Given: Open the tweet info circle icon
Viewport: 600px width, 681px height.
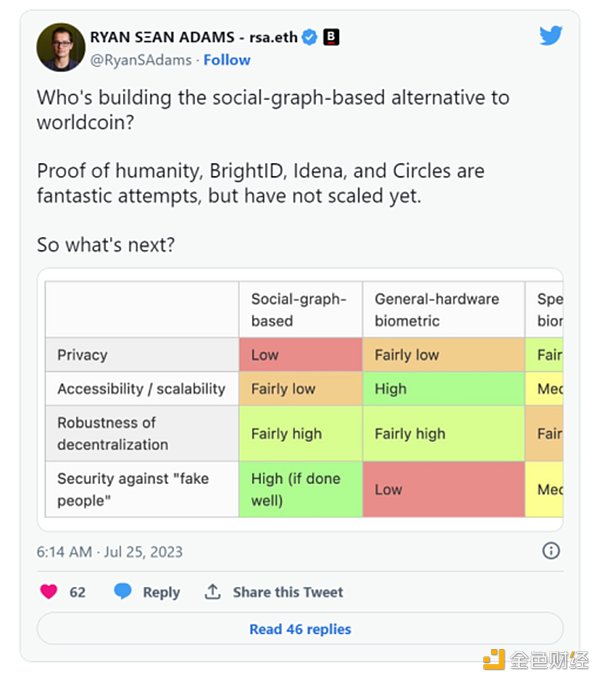Looking at the screenshot, I should (x=550, y=551).
